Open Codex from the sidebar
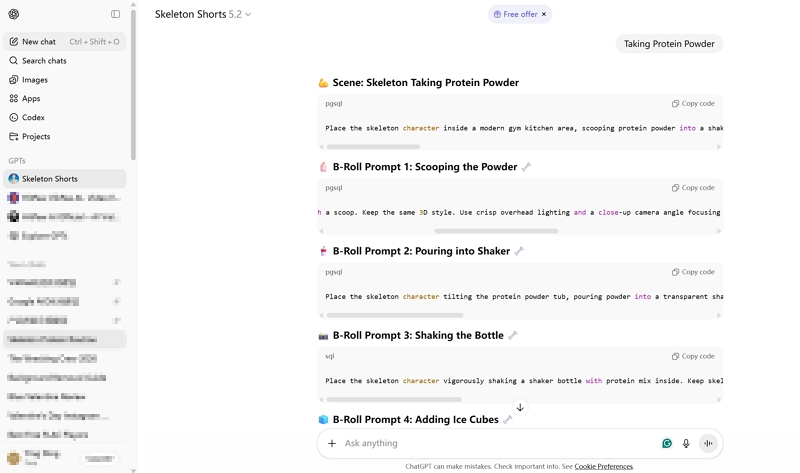 pyautogui.click(x=33, y=118)
